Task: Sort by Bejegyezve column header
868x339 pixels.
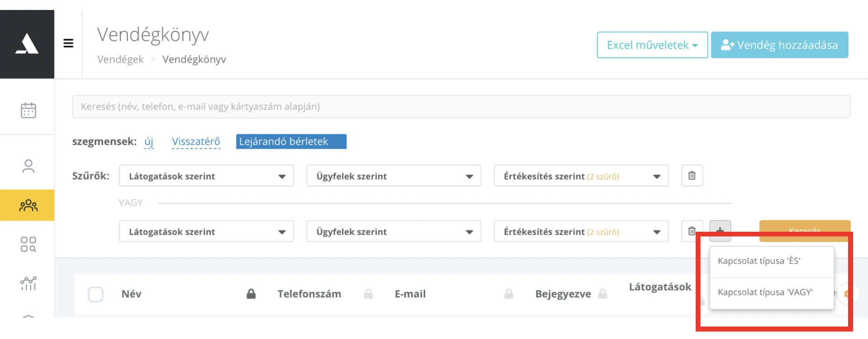Action: tap(563, 294)
